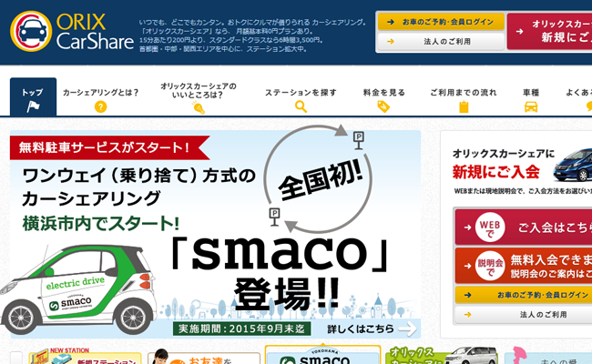Viewport: 592px width, 364px height.
Task: Click the smaco banner headline 全国初!
Action: pyautogui.click(x=321, y=181)
